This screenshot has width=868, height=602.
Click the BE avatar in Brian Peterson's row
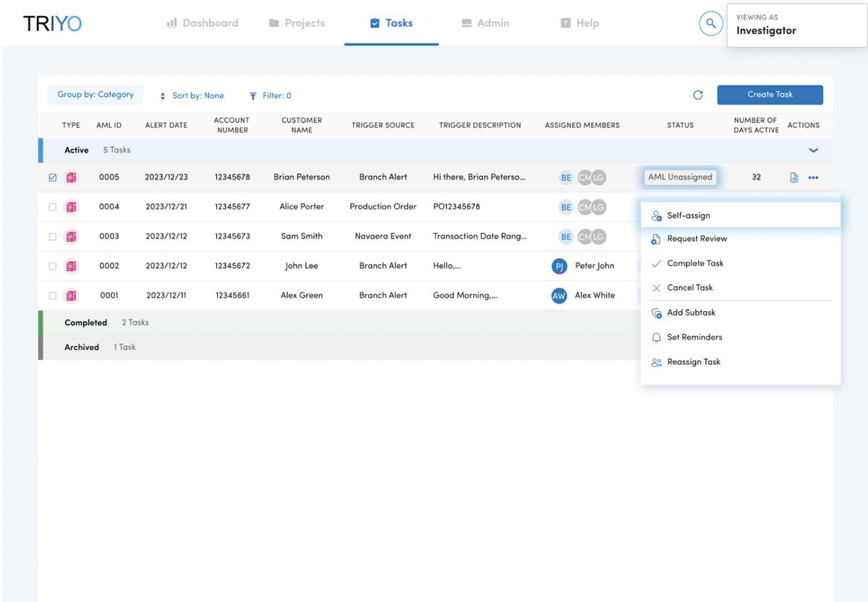(x=566, y=177)
